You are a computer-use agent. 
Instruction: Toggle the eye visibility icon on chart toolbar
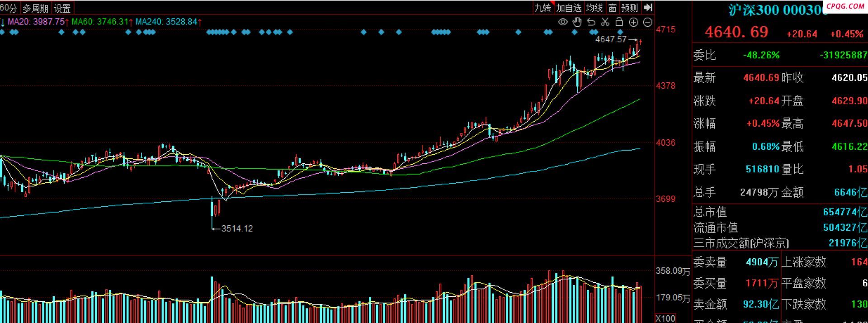click(x=562, y=22)
